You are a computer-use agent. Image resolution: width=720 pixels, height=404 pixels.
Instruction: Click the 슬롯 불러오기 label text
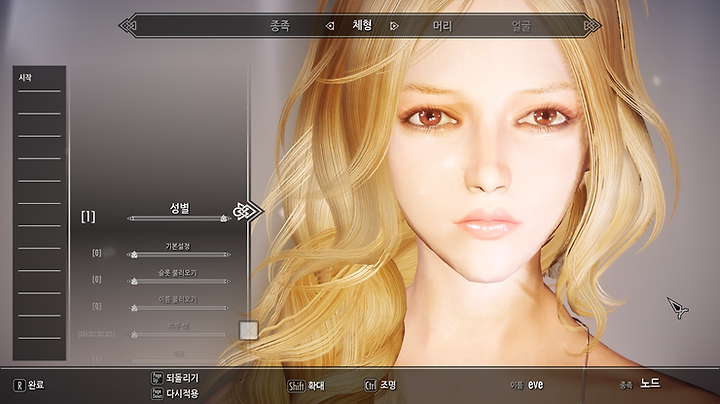click(x=178, y=273)
